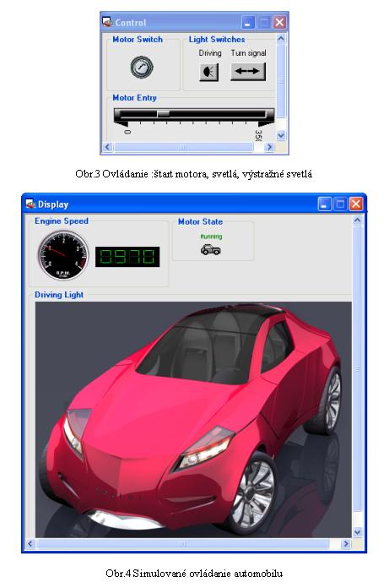Image resolution: width=389 pixels, height=588 pixels.
Task: Toggle the Turn signal arrow button
Action: coord(248,71)
